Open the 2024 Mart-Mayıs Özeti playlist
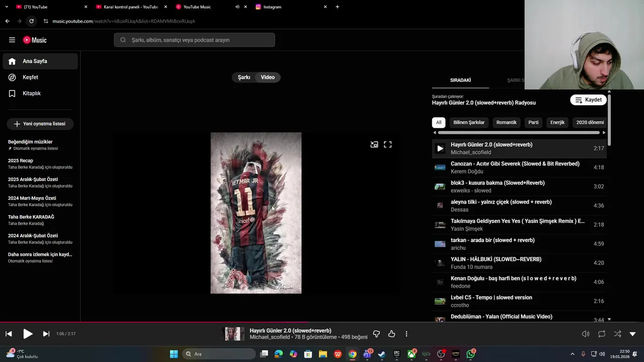Screen dimensions: 644x362 40,201
